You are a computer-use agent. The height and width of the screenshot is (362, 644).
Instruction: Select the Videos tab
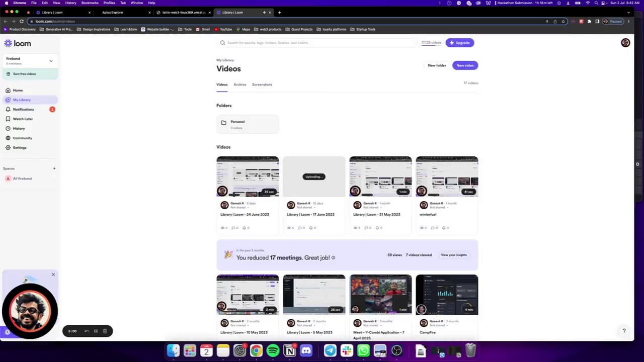tap(222, 84)
